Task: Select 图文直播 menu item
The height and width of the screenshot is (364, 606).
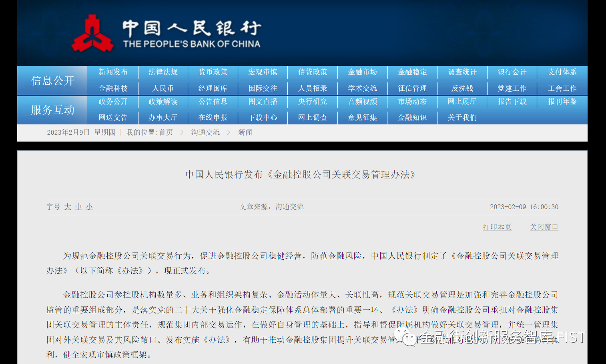Action: point(263,102)
